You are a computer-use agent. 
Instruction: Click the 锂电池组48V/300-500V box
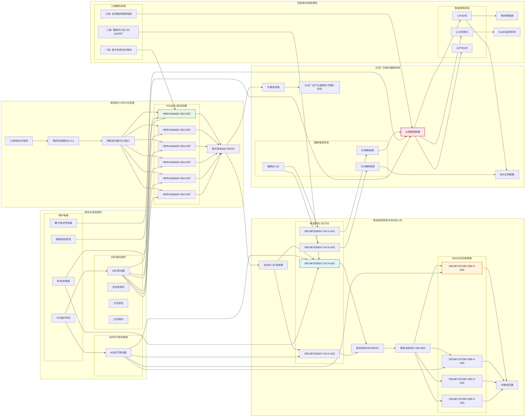click(x=412, y=348)
